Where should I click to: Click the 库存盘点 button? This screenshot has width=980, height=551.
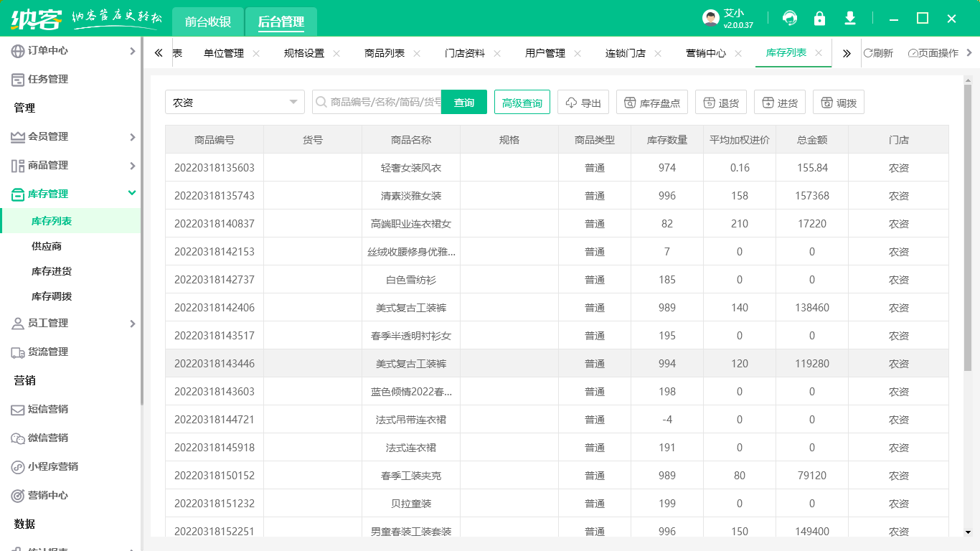652,102
